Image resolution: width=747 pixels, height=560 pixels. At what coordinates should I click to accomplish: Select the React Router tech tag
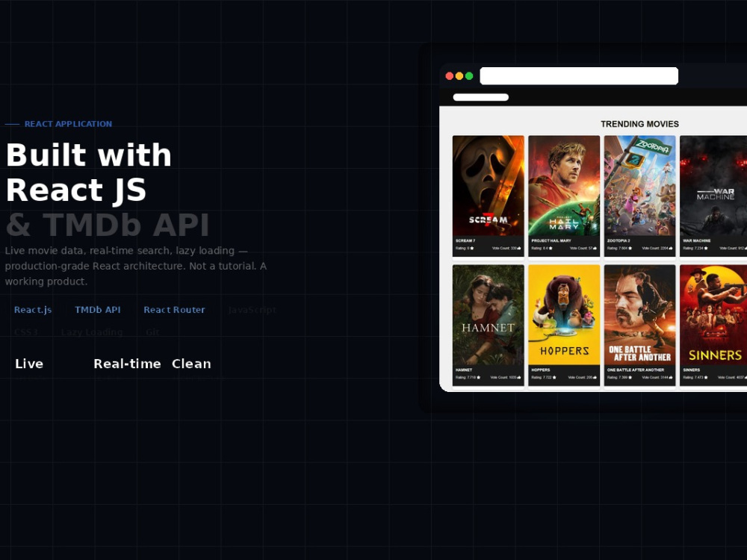click(x=174, y=310)
